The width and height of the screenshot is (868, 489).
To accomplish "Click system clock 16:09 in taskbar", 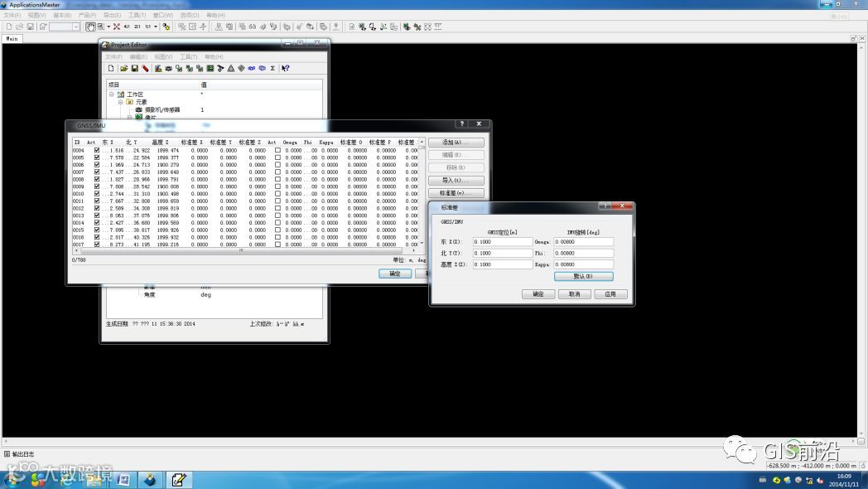I will click(x=844, y=477).
